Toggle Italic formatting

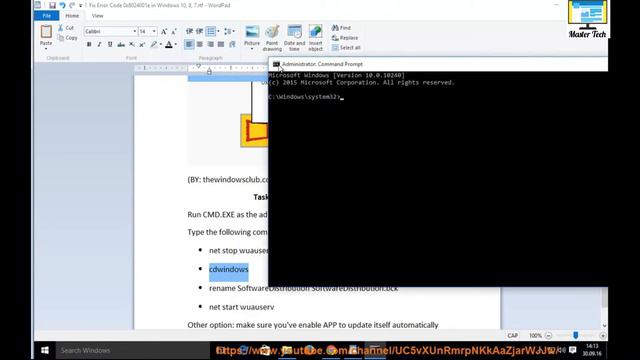tap(99, 44)
